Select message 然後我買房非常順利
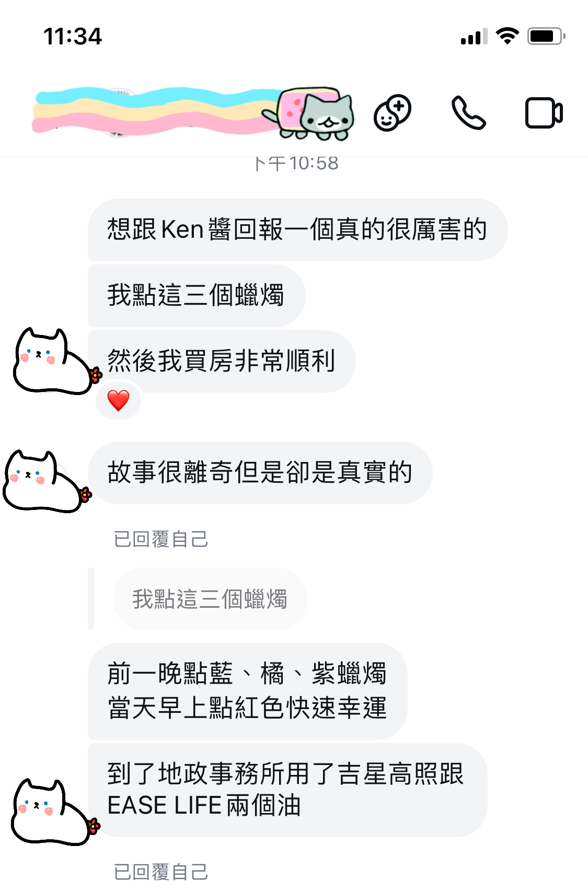 (222, 362)
